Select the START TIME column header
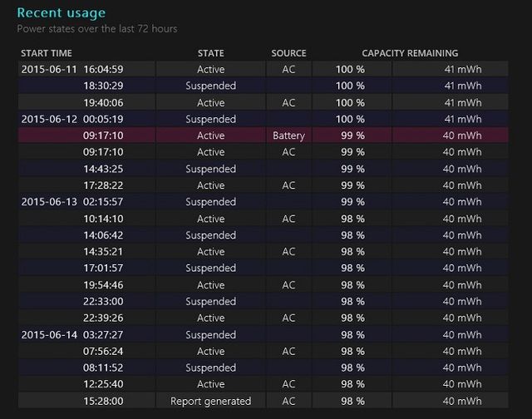The width and height of the screenshot is (532, 419). [47, 53]
